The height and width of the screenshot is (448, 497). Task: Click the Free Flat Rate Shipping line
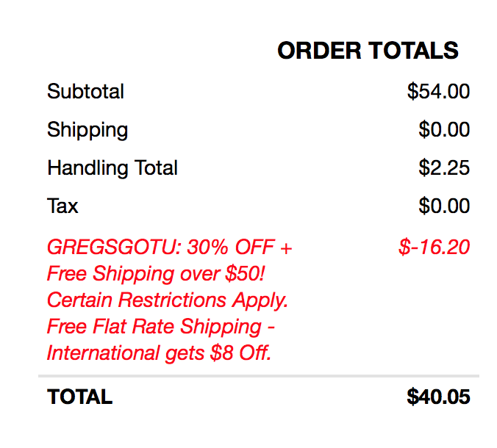pyautogui.click(x=161, y=326)
